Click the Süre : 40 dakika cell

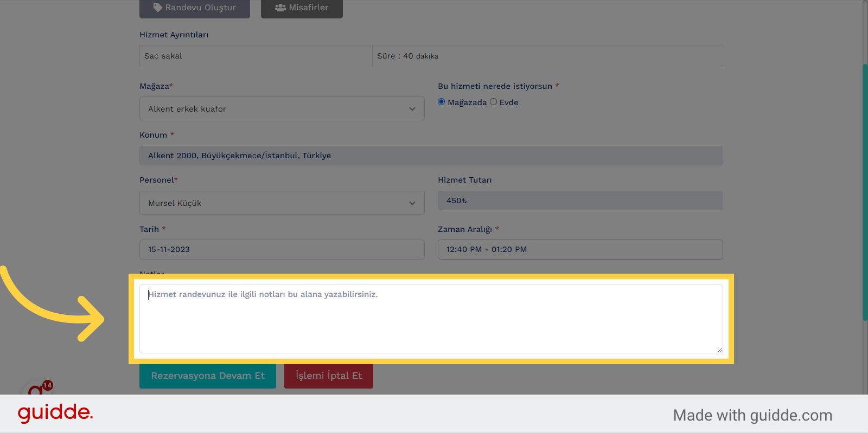[x=547, y=56]
